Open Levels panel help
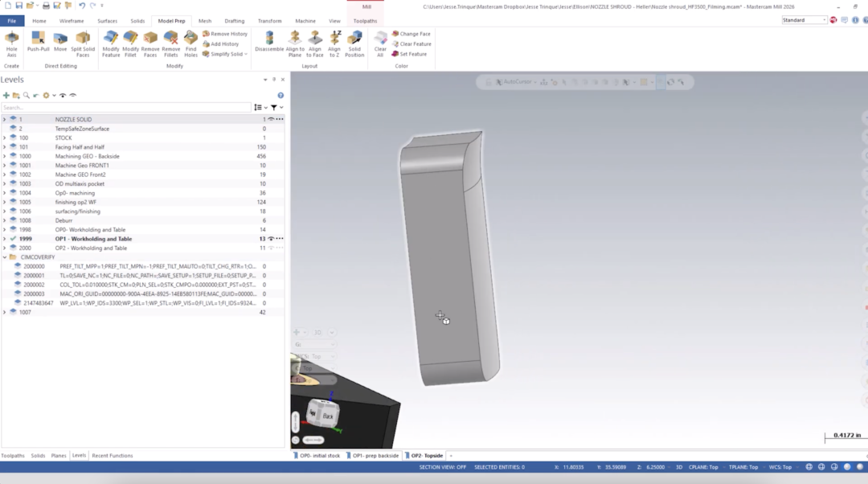 click(280, 95)
